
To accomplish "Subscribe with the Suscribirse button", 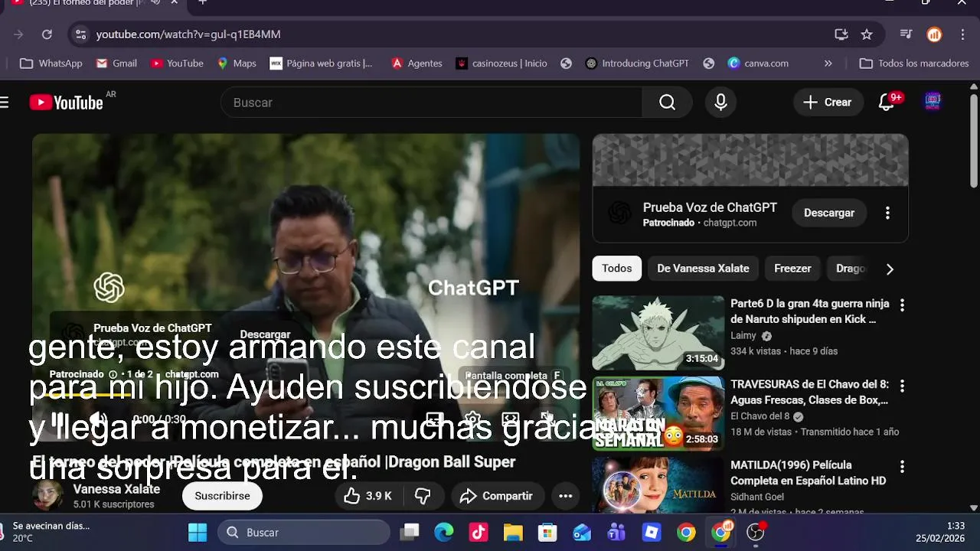I will coord(222,496).
